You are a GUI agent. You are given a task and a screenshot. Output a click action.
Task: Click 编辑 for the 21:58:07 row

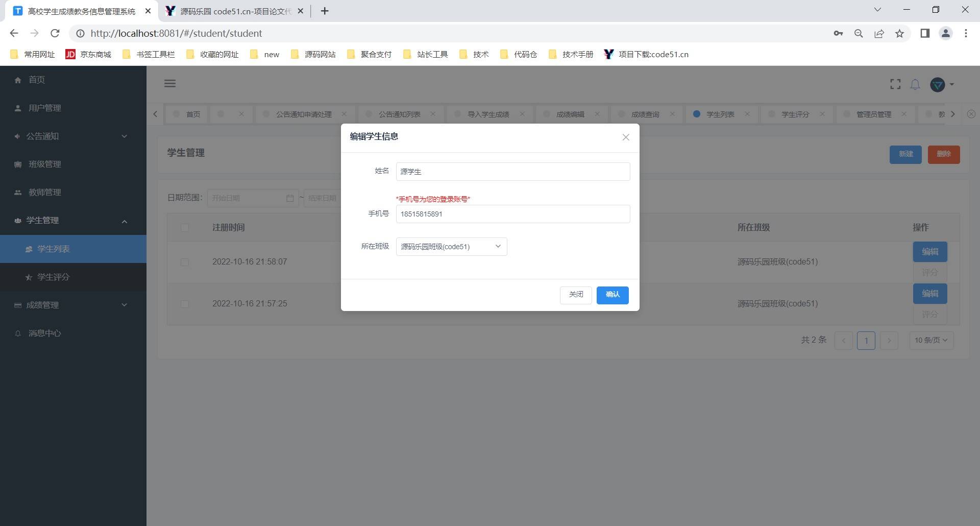click(x=930, y=252)
